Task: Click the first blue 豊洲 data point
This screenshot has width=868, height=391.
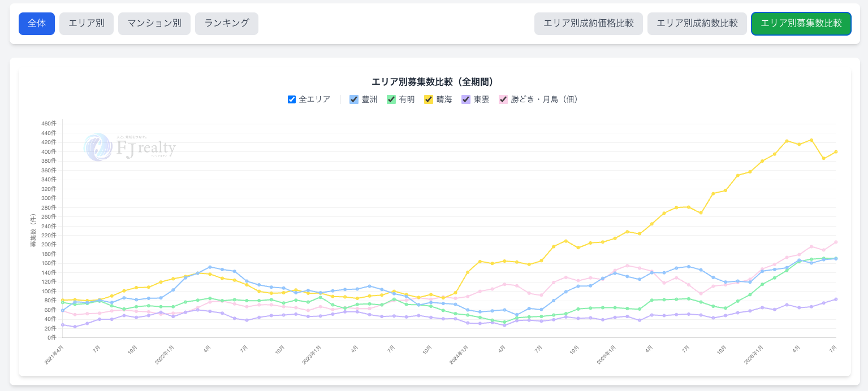Action: click(63, 310)
